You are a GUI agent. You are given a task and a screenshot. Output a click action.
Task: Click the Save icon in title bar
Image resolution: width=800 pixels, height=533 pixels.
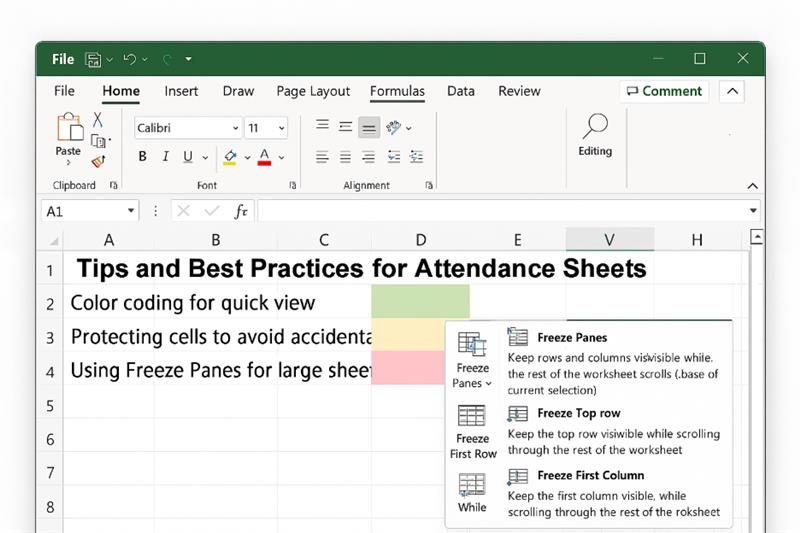coord(93,59)
